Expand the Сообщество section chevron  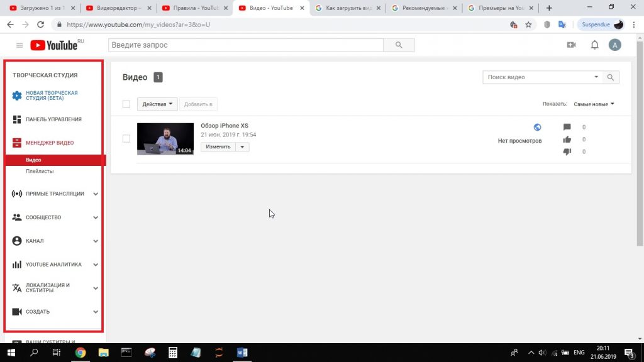point(96,217)
